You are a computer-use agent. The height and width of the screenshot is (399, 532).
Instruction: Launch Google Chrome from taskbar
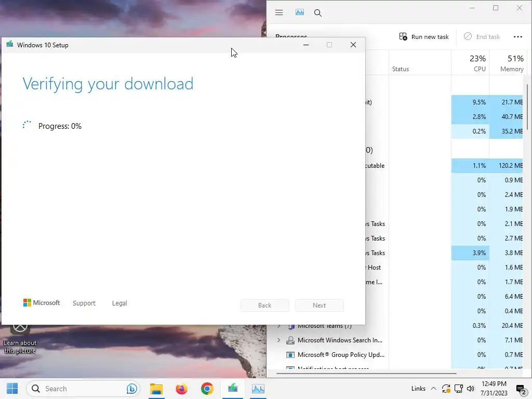pos(207,389)
